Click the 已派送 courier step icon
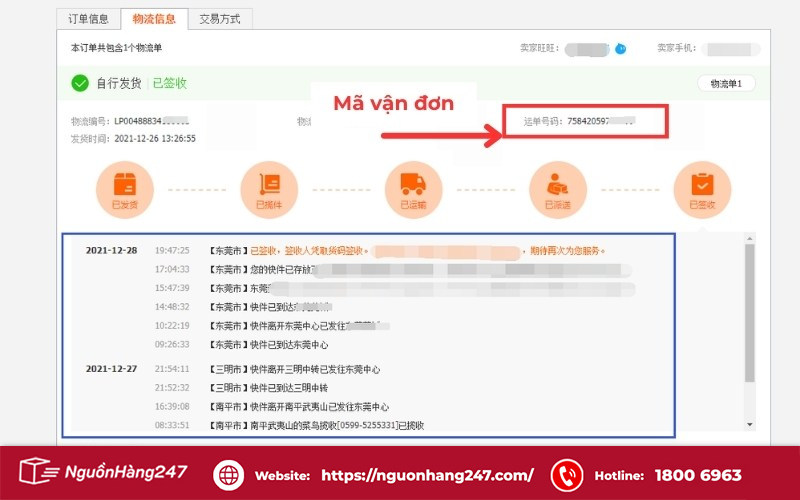This screenshot has width=800, height=500. pyautogui.click(x=558, y=189)
